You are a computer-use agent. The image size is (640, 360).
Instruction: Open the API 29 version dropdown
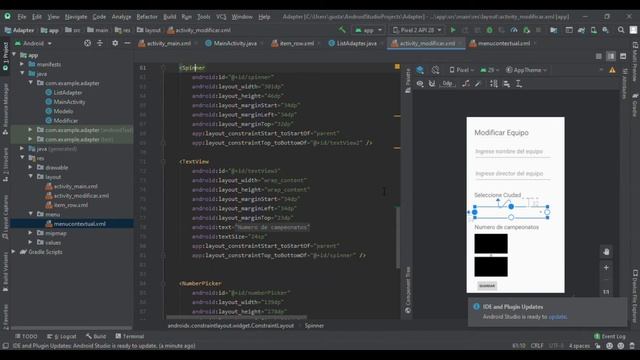tap(489, 70)
